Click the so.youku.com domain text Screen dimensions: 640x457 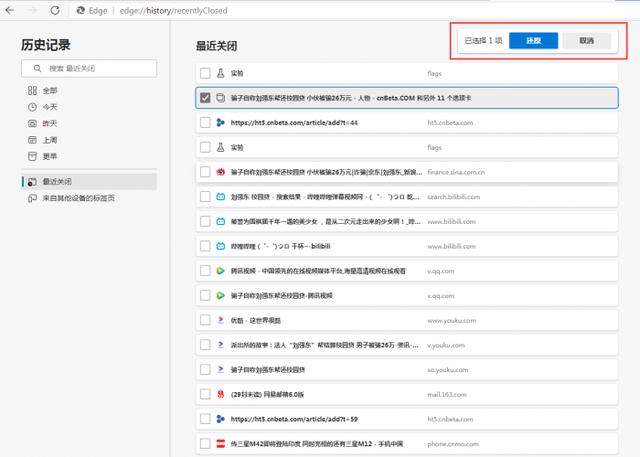pyautogui.click(x=447, y=370)
